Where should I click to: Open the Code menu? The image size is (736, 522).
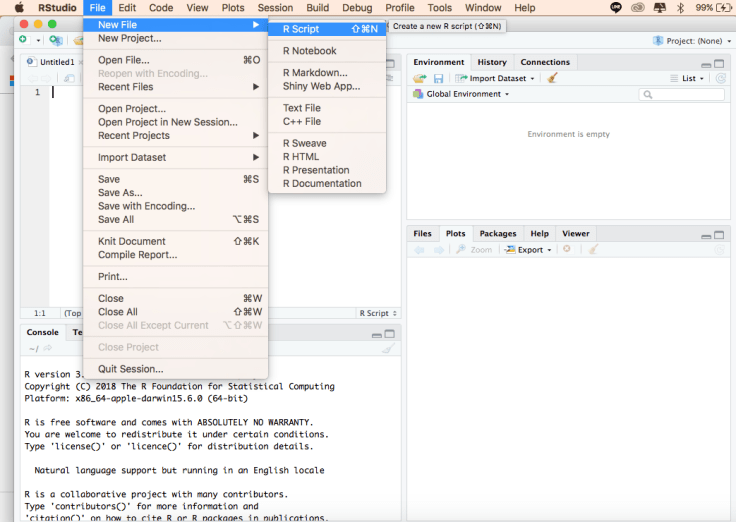click(x=161, y=8)
